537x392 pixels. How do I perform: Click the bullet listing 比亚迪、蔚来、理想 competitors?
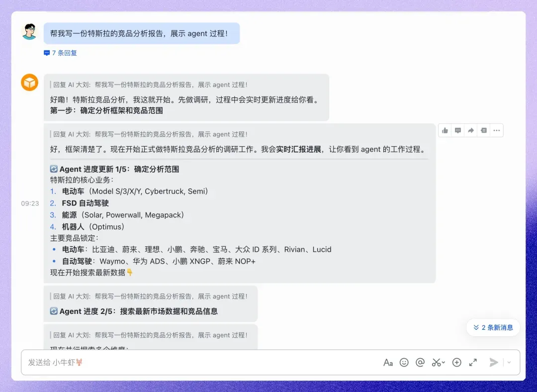click(192, 249)
